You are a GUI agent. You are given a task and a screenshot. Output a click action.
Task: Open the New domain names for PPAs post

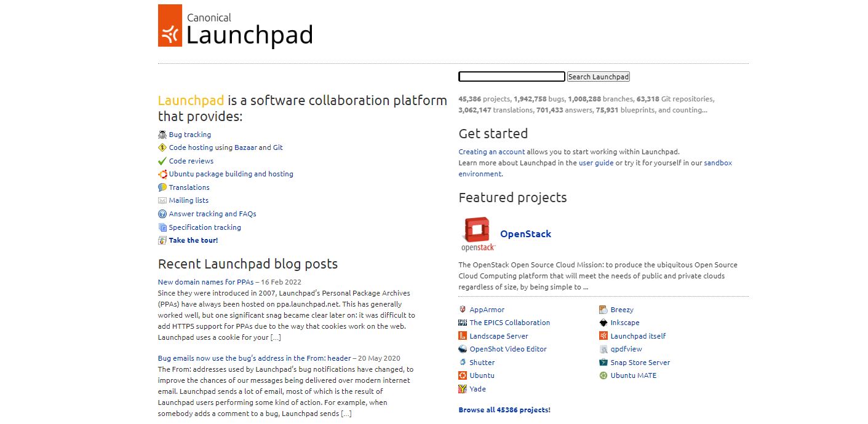(205, 282)
